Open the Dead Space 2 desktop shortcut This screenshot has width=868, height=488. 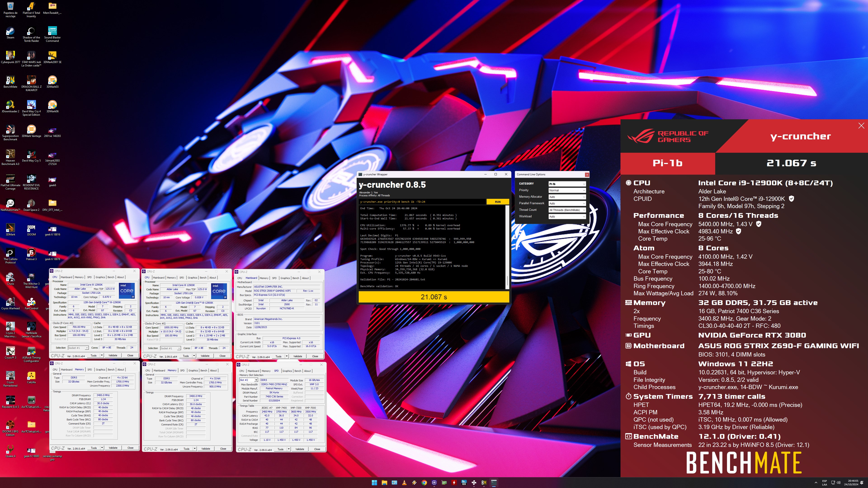pyautogui.click(x=31, y=205)
